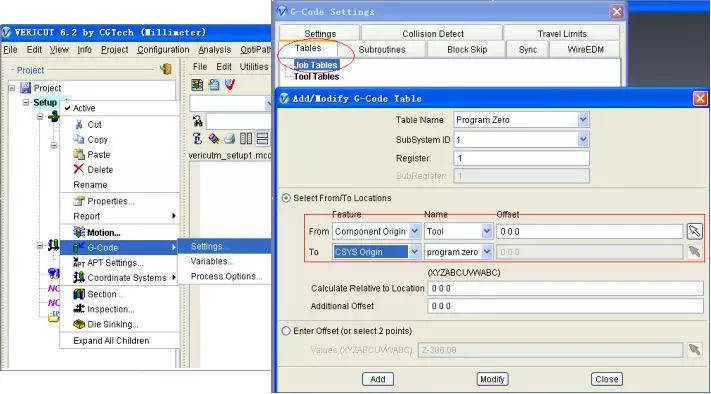
Task: Click the green grid icon left of the clipboard icon
Action: coord(197,84)
